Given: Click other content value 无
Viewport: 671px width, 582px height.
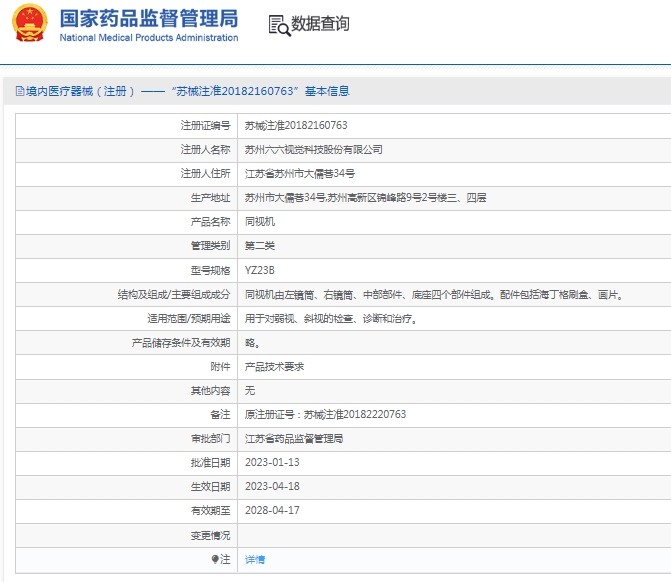Looking at the screenshot, I should (250, 390).
